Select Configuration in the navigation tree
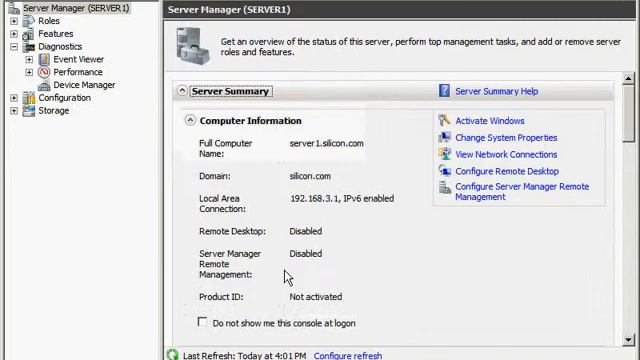The height and width of the screenshot is (360, 640). point(64,98)
